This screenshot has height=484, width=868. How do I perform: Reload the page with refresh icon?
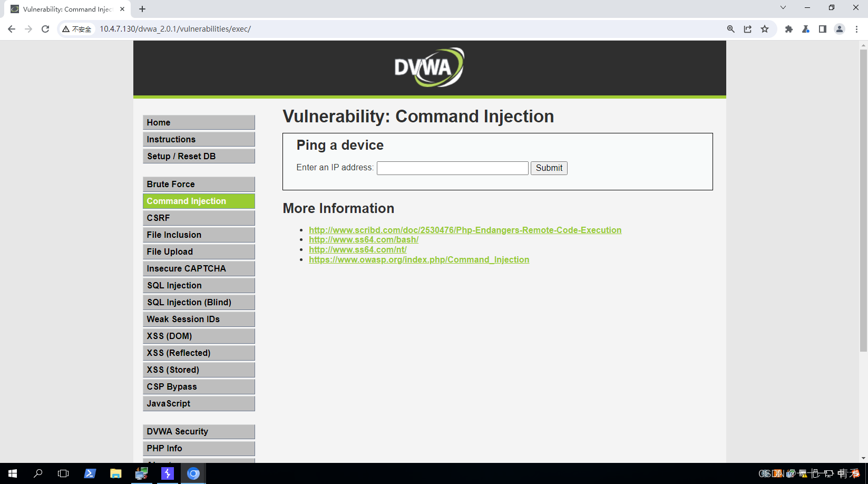(x=45, y=29)
